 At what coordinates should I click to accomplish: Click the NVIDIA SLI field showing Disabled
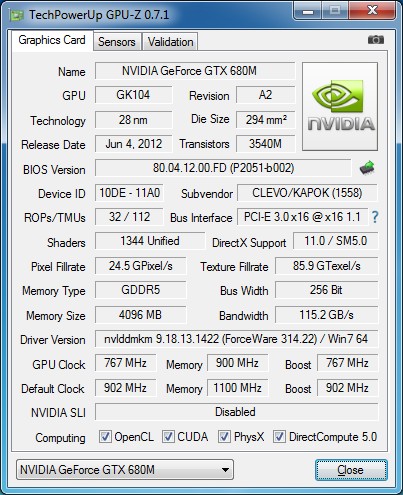(237, 412)
